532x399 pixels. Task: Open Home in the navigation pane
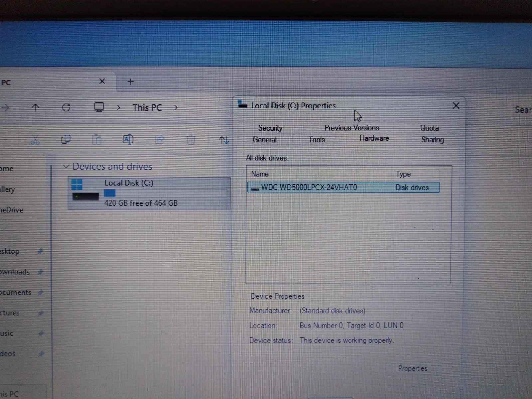[x=7, y=169]
